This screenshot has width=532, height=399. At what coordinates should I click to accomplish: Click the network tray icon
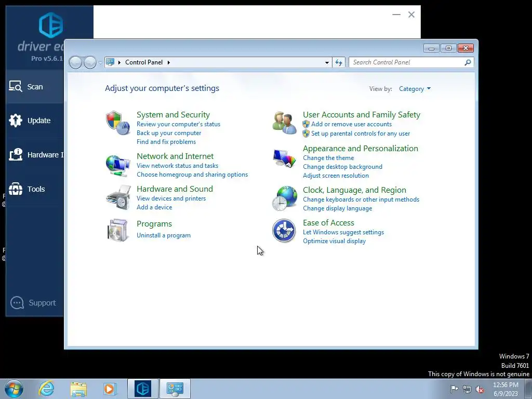[467, 389]
